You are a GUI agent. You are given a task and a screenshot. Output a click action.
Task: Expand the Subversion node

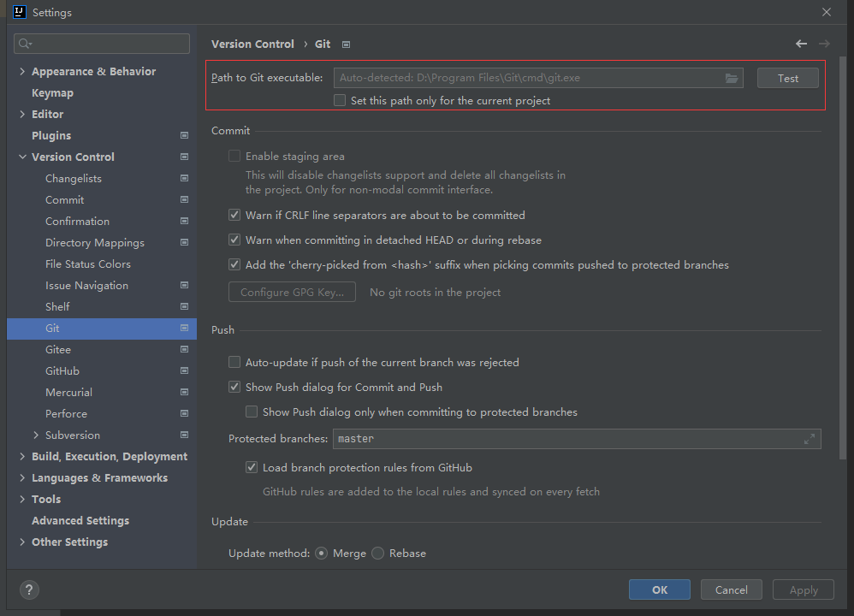coord(36,435)
